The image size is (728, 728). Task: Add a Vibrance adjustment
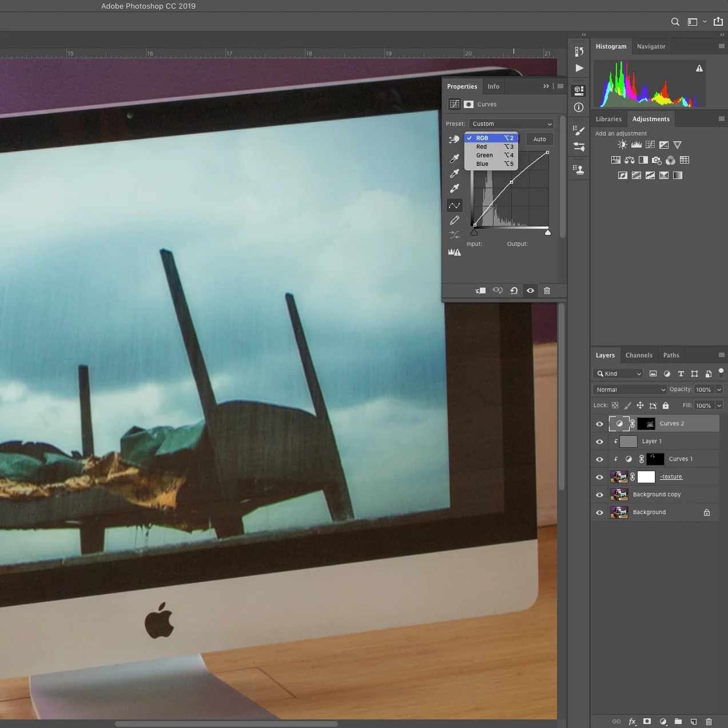(677, 145)
